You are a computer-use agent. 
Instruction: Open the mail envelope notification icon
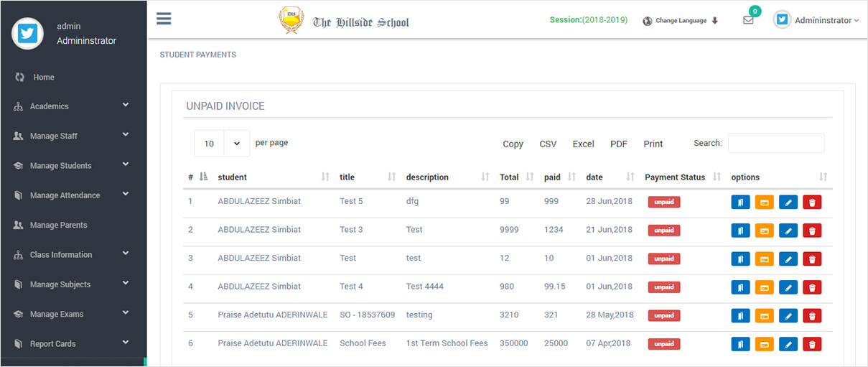(748, 20)
